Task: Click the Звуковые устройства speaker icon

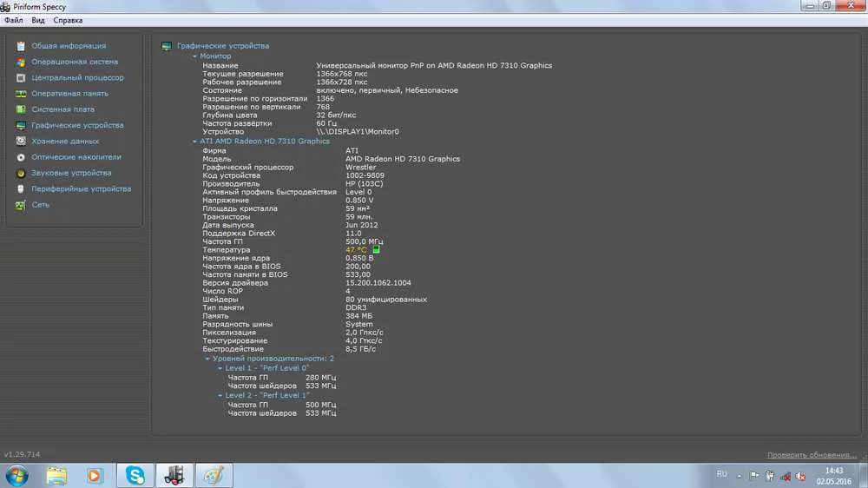Action: (x=21, y=174)
